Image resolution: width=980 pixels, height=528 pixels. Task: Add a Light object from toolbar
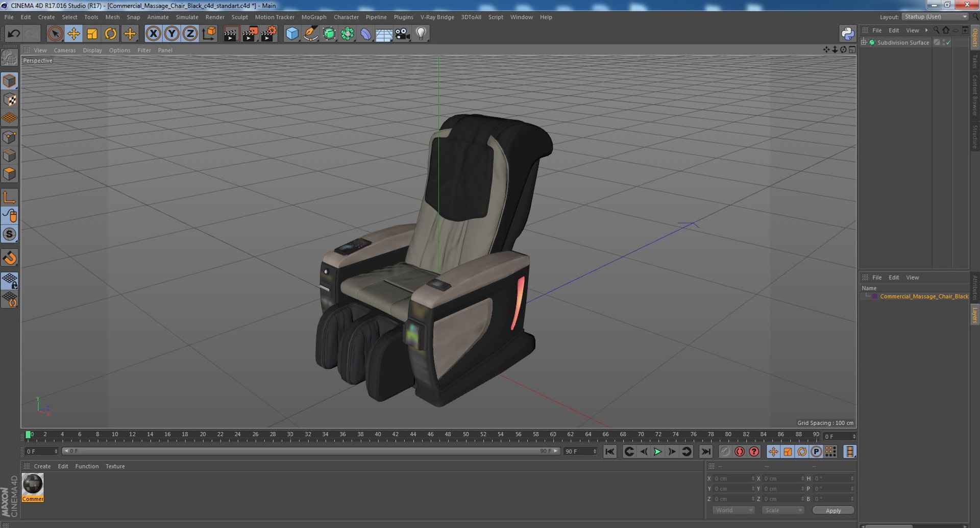tap(421, 34)
